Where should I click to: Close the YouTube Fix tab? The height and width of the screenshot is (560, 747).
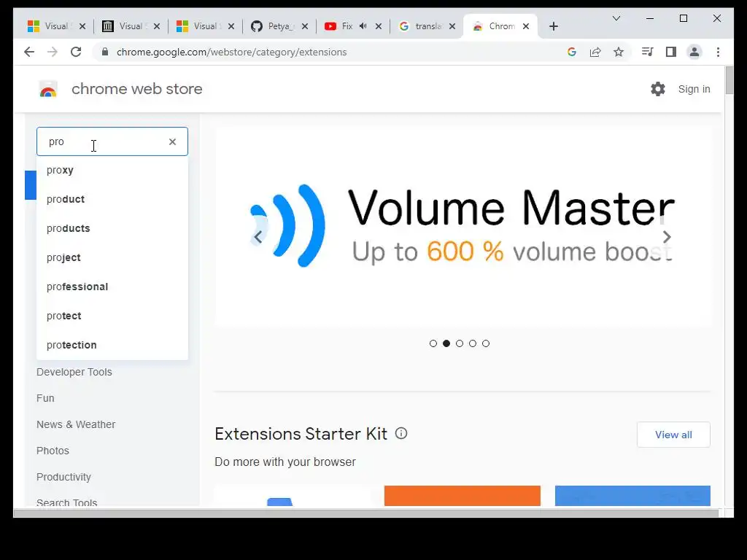tap(379, 26)
